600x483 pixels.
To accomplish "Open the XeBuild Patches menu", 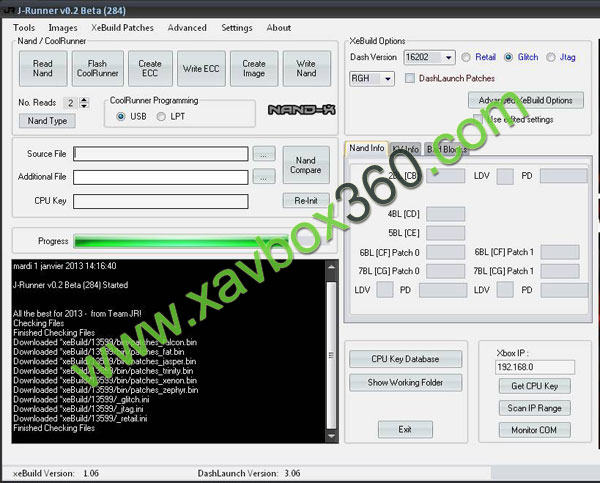I will click(x=122, y=28).
